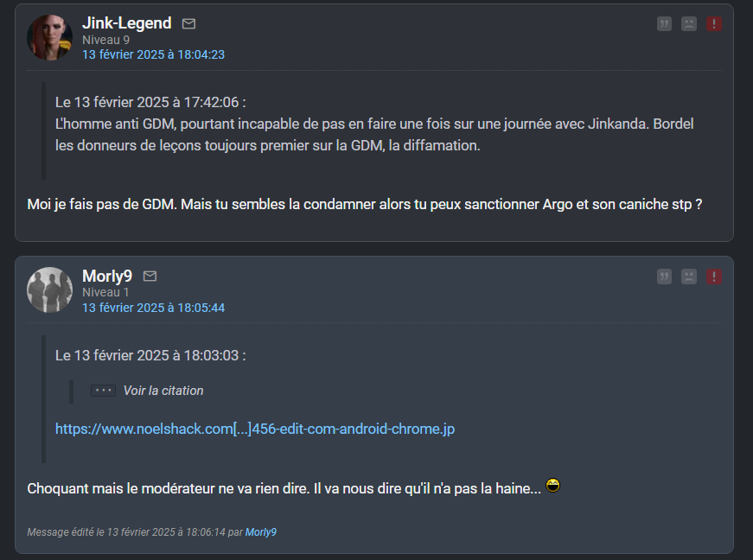Expand the hidden nested quote ellipsis button

pos(103,391)
